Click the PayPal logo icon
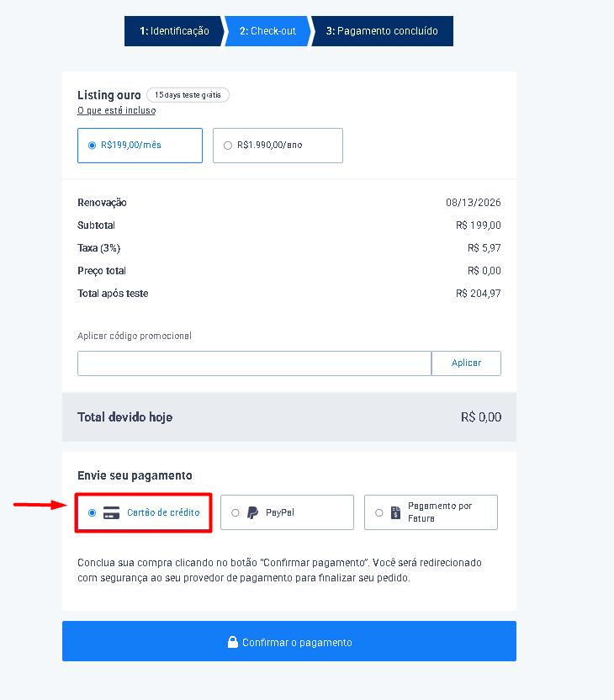The width and height of the screenshot is (614, 700). pyautogui.click(x=252, y=512)
